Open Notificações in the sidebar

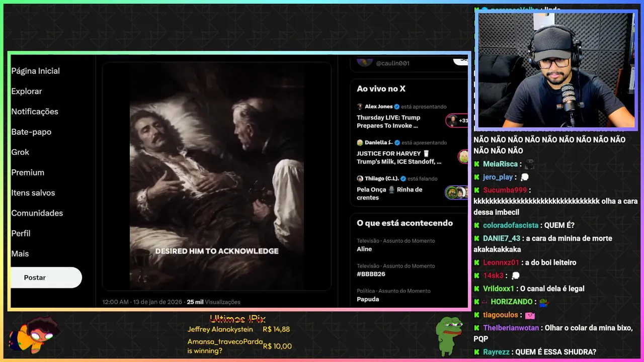pyautogui.click(x=35, y=112)
